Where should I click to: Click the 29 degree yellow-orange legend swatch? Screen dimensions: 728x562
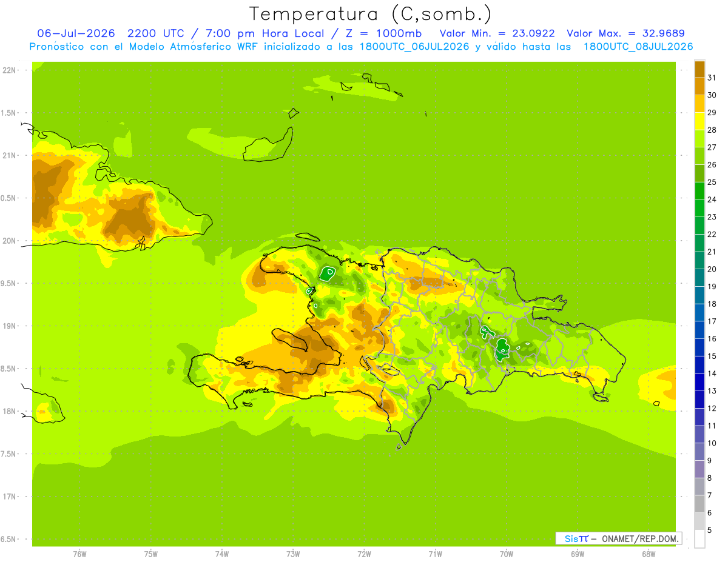699,104
